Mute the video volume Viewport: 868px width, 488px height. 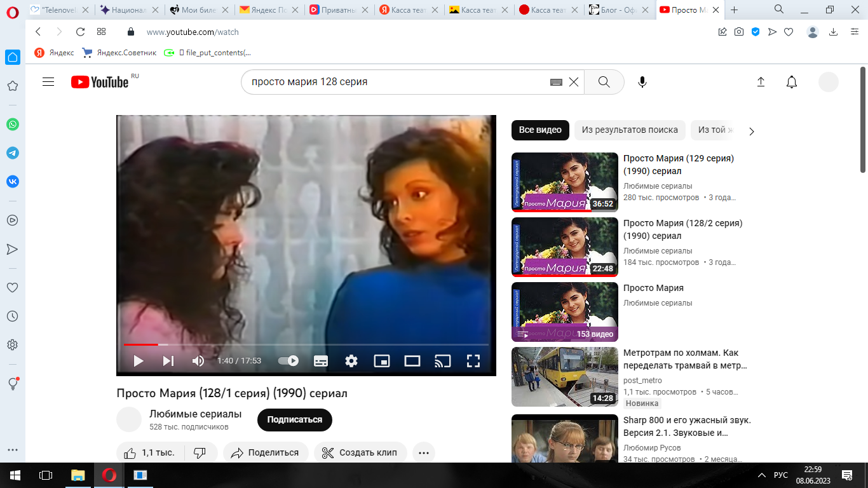198,361
